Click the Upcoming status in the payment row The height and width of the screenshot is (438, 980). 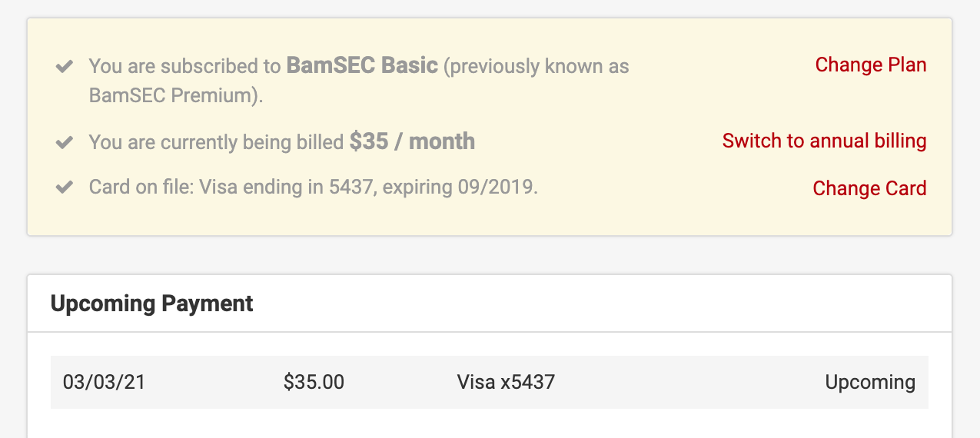click(870, 382)
